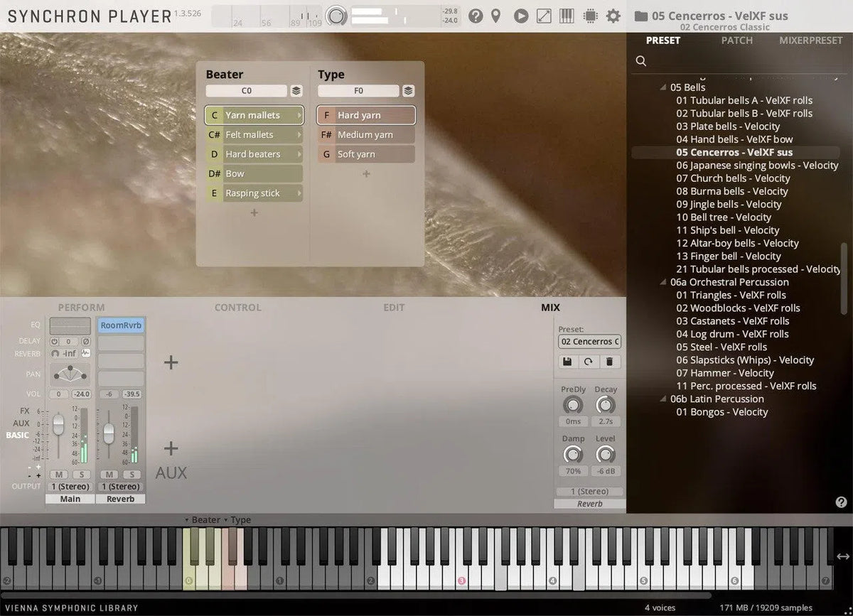This screenshot has width=853, height=616.
Task: Open the help icon in the toolbar
Action: click(476, 15)
